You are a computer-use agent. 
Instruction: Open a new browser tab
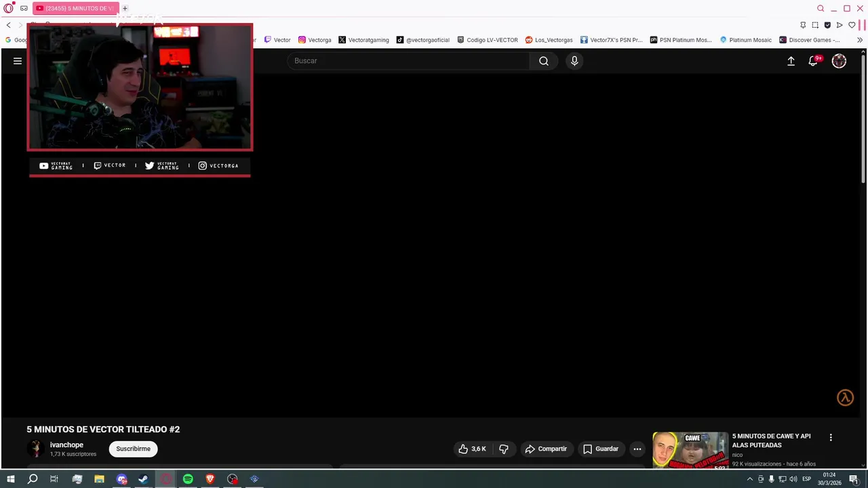[x=125, y=8]
